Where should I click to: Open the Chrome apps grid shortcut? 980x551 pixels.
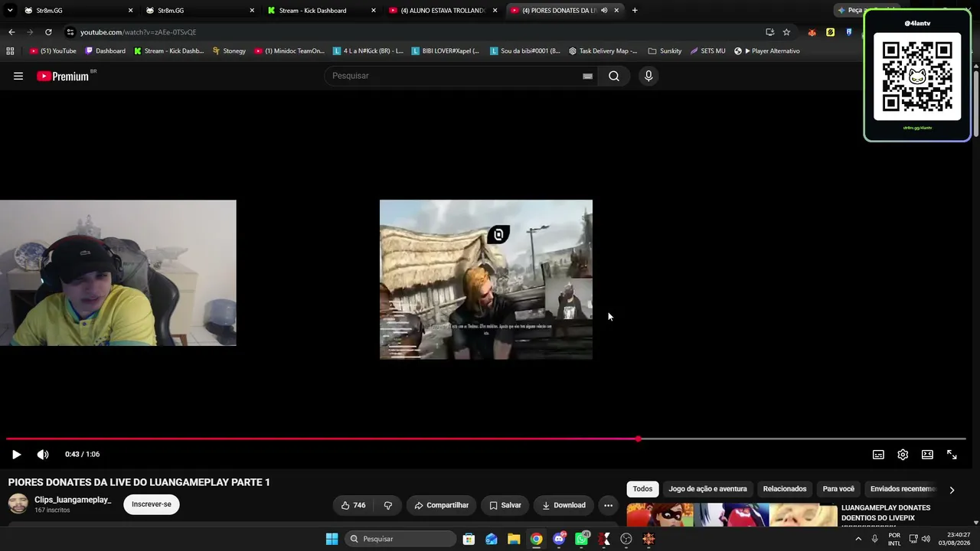[x=10, y=51]
